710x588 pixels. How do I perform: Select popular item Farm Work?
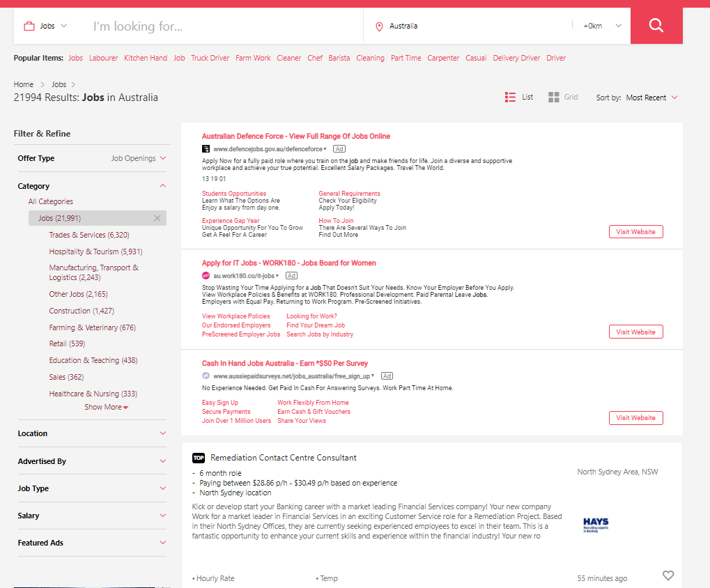pyautogui.click(x=253, y=58)
